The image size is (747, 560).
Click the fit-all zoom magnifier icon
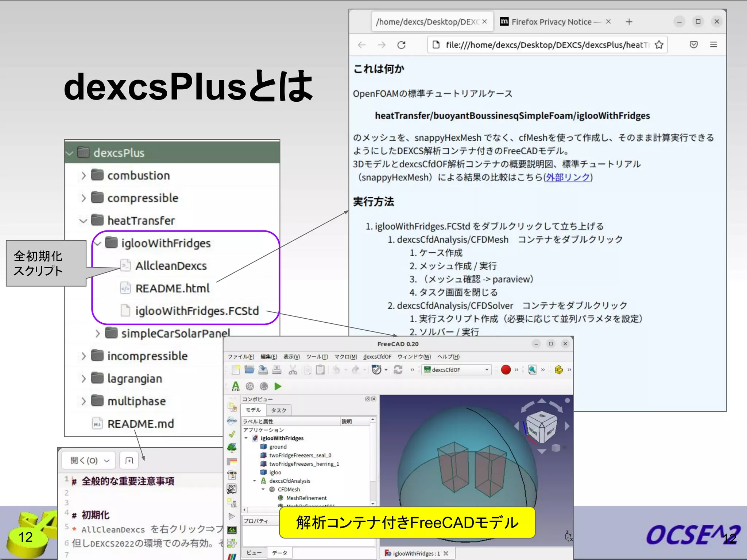[x=532, y=370]
